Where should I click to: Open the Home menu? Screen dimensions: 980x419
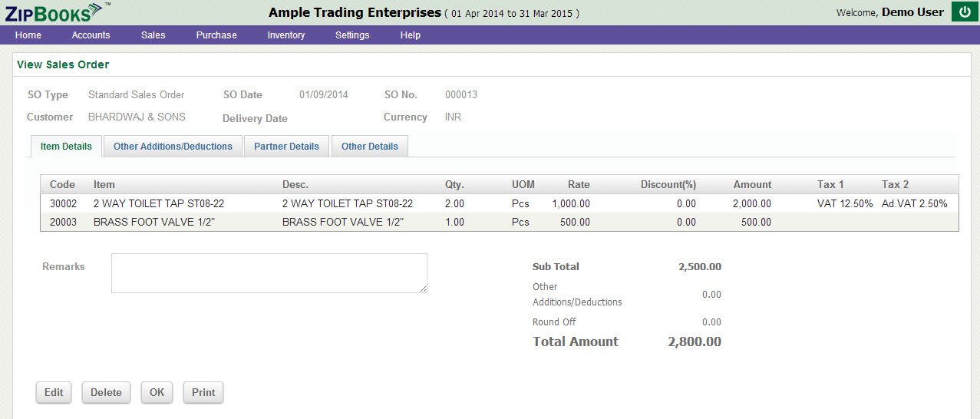tap(28, 35)
